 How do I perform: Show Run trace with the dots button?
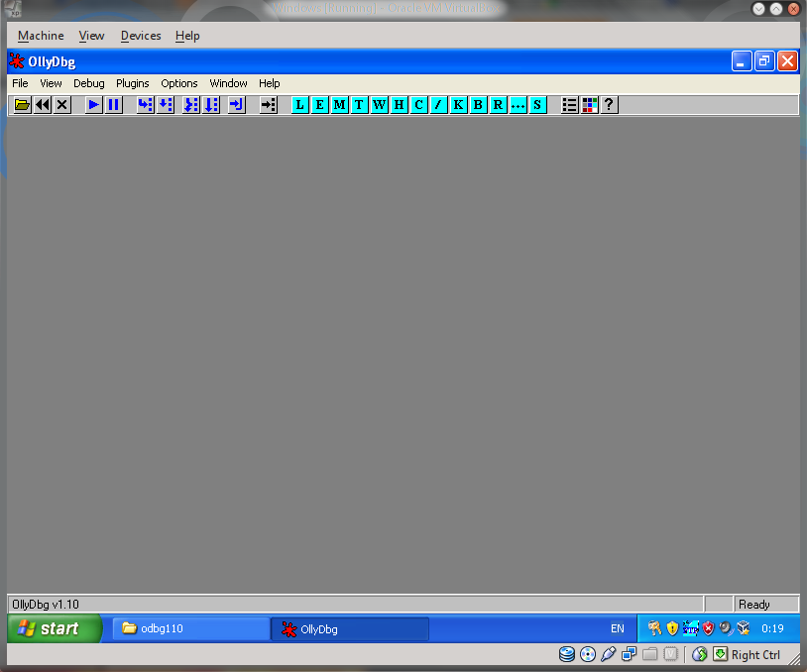(518, 105)
